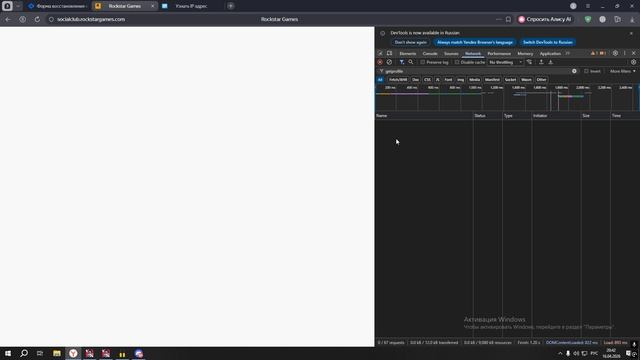Open DevTools settings gear
This screenshot has height=360, width=640.
[x=615, y=53]
